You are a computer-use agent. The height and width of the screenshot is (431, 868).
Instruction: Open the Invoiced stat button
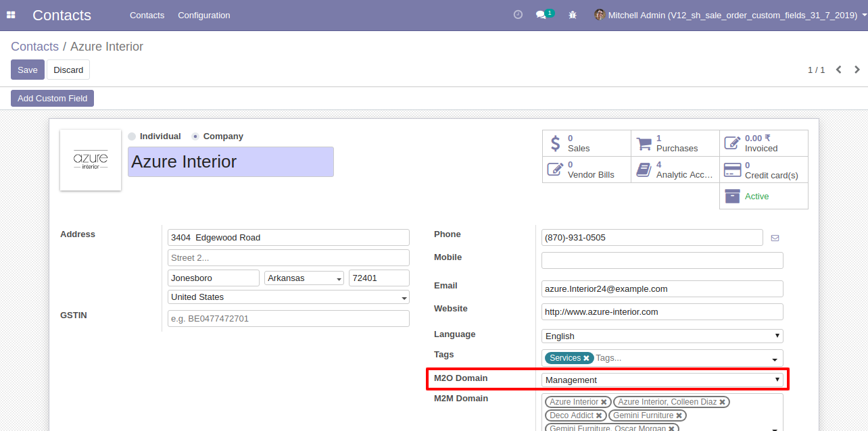click(x=764, y=143)
